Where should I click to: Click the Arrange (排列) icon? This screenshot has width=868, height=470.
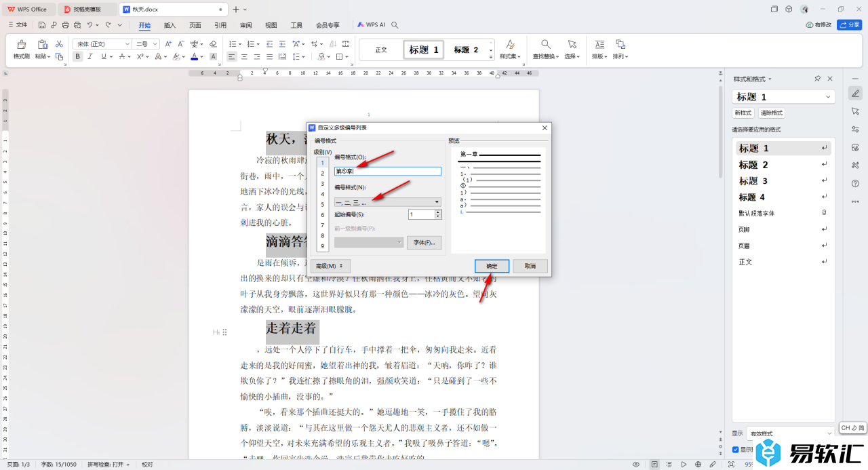(x=620, y=44)
